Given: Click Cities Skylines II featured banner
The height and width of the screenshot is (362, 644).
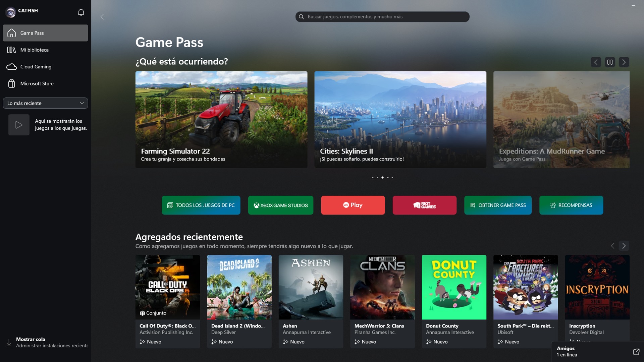Looking at the screenshot, I should click(x=400, y=119).
